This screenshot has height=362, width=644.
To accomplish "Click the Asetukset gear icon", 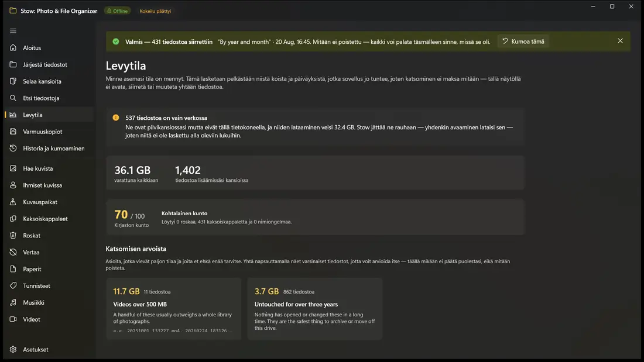I will pos(13,349).
